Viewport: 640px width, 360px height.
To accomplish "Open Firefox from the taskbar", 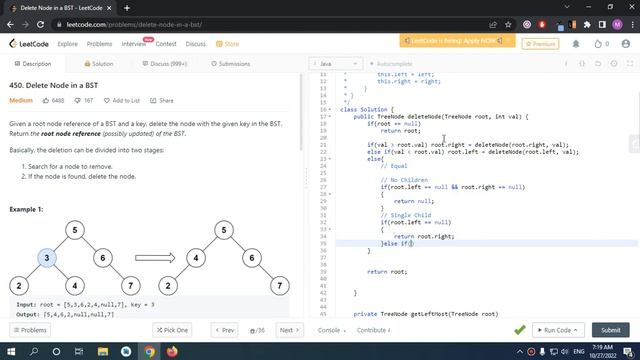I will point(172,351).
